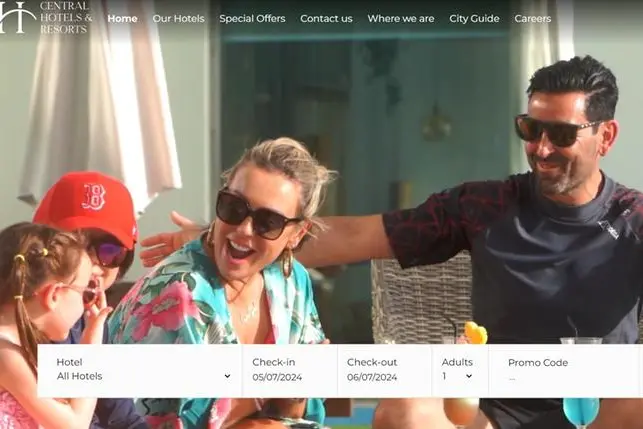Click the hero banner family photo

(320, 200)
